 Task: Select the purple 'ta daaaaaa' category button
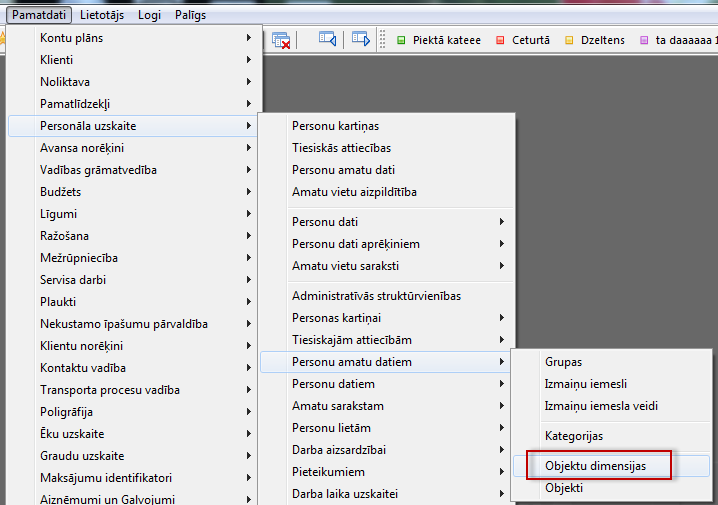(678, 40)
